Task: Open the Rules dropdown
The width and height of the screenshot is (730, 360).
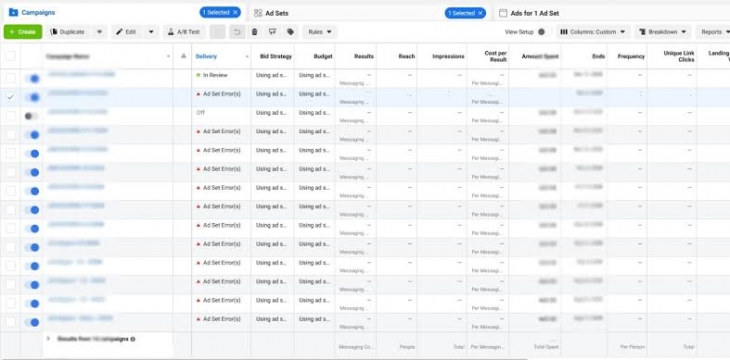Action: tap(320, 32)
